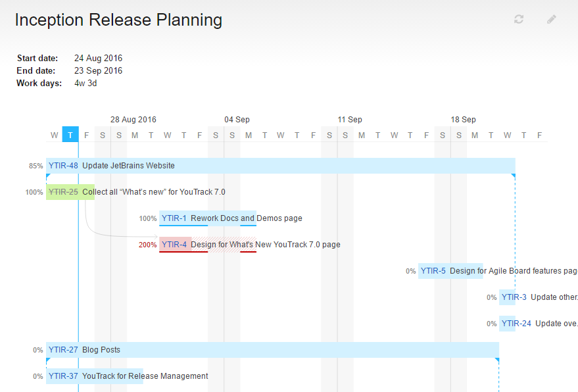Screen dimensions: 578x392
Task: Open YTIR-27 Blog Posts issue link
Action: tap(62, 350)
